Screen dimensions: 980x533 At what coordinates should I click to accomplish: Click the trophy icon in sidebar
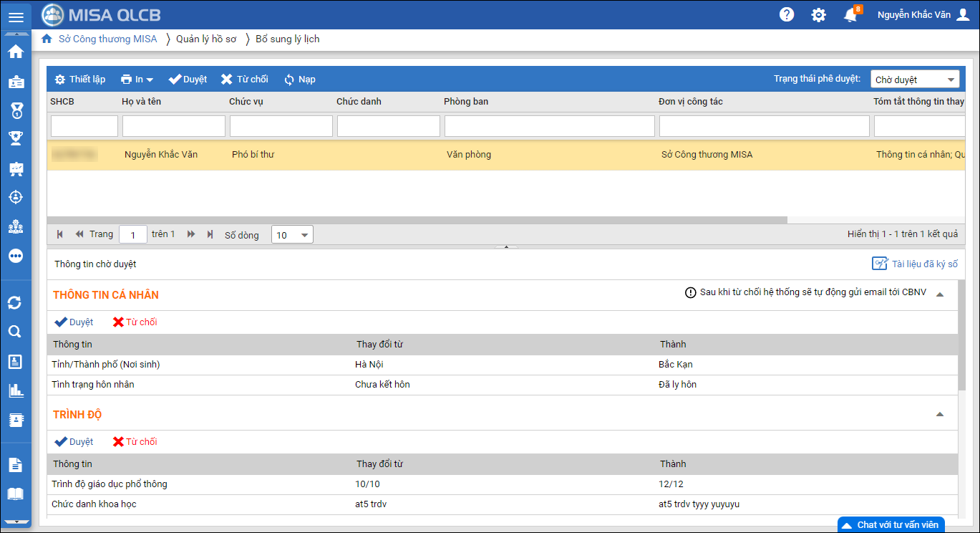click(x=16, y=138)
